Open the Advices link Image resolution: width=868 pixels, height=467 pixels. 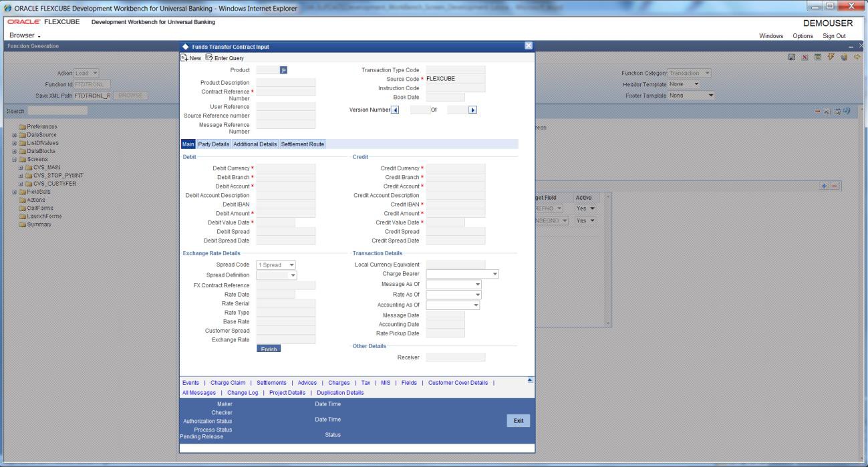coord(307,383)
